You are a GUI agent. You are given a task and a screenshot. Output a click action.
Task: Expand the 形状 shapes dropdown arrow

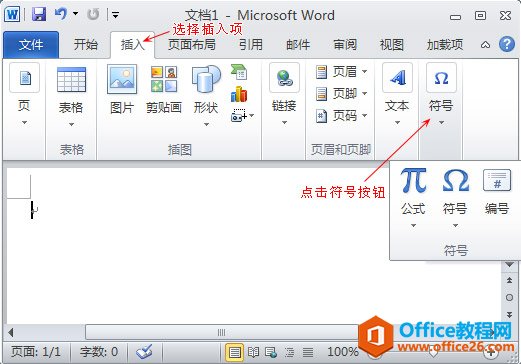click(206, 125)
